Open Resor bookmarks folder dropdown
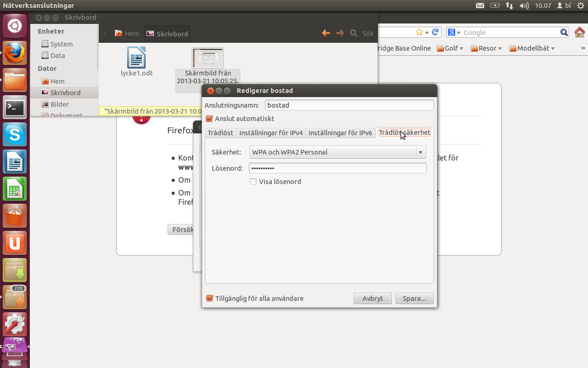 pos(486,48)
